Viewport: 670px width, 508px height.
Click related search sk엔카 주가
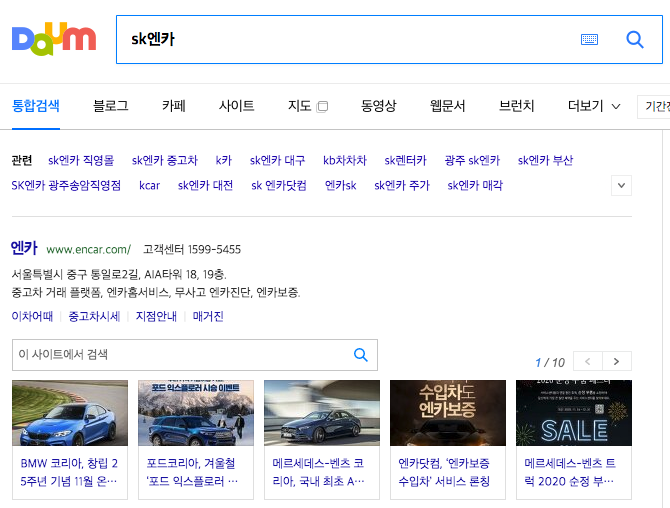(402, 185)
